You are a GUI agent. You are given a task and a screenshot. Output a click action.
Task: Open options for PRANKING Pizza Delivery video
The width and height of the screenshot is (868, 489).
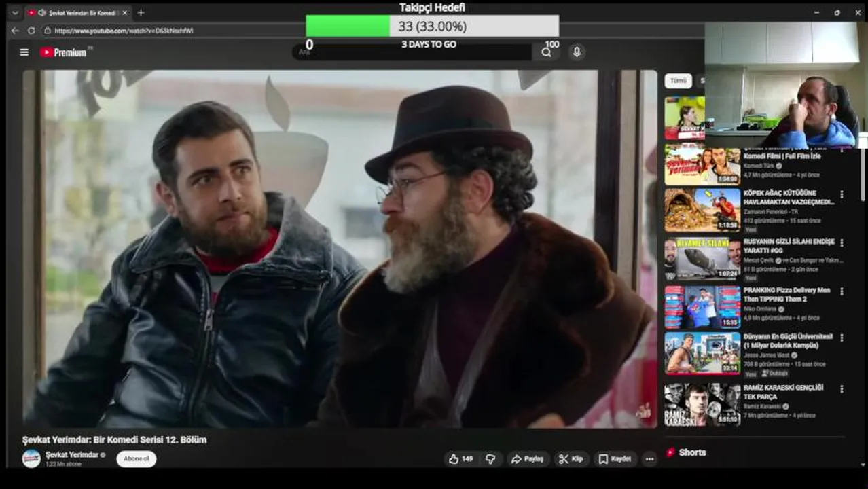(x=842, y=291)
